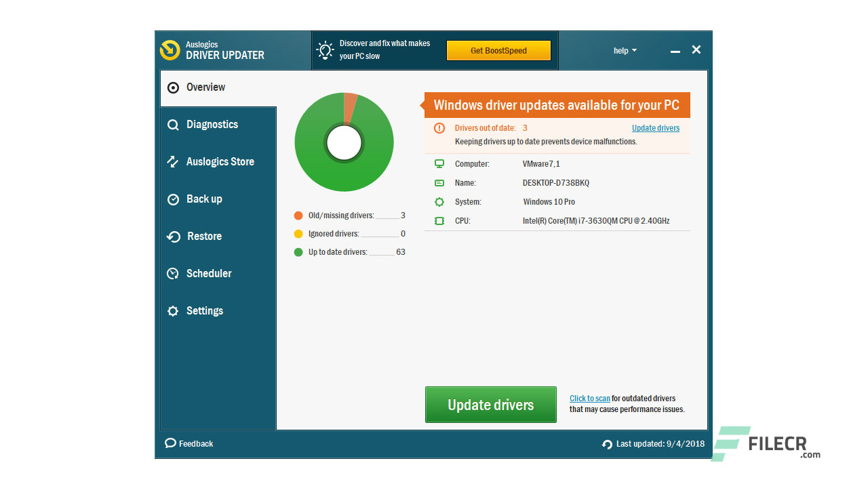Click the orange warning icon beside Drivers out of date
This screenshot has height=488, width=868.
coord(439,128)
